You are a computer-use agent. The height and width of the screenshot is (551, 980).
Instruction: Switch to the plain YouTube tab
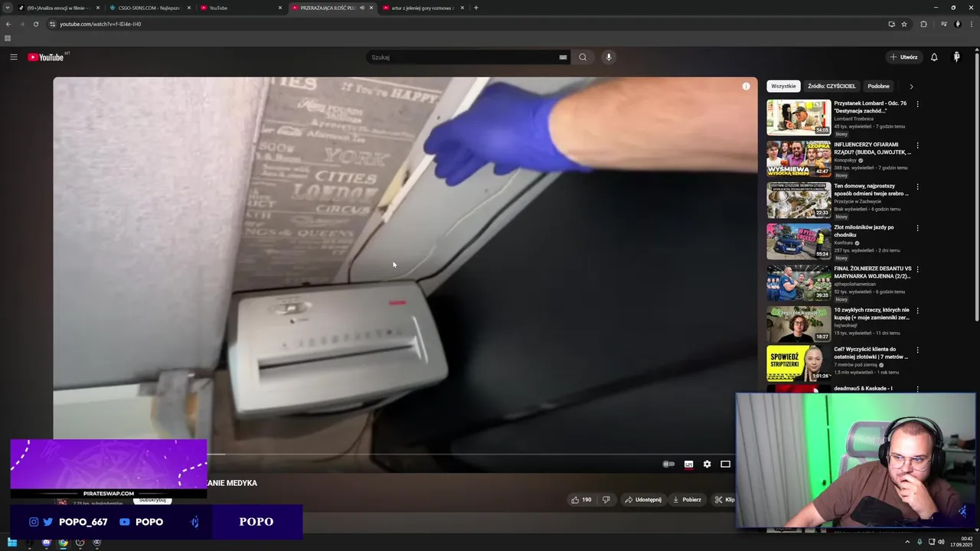[x=240, y=8]
